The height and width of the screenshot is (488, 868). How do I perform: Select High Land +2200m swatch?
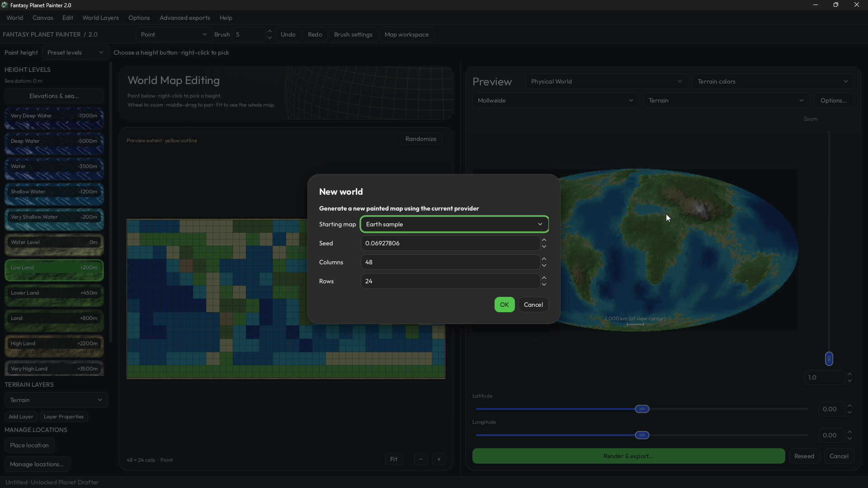54,346
